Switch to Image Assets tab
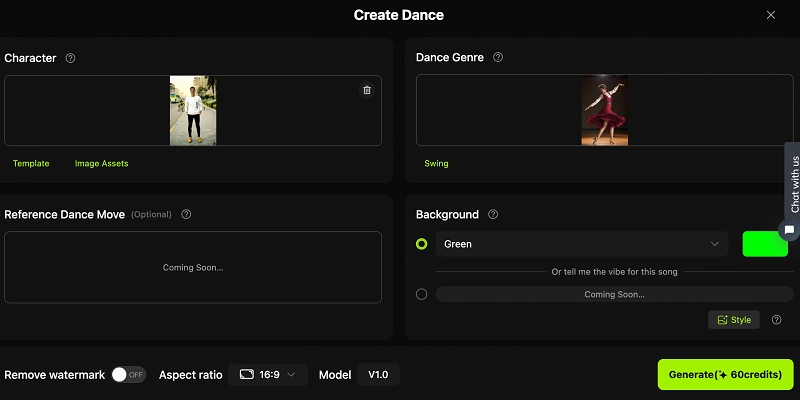This screenshot has width=800, height=400. tap(101, 163)
